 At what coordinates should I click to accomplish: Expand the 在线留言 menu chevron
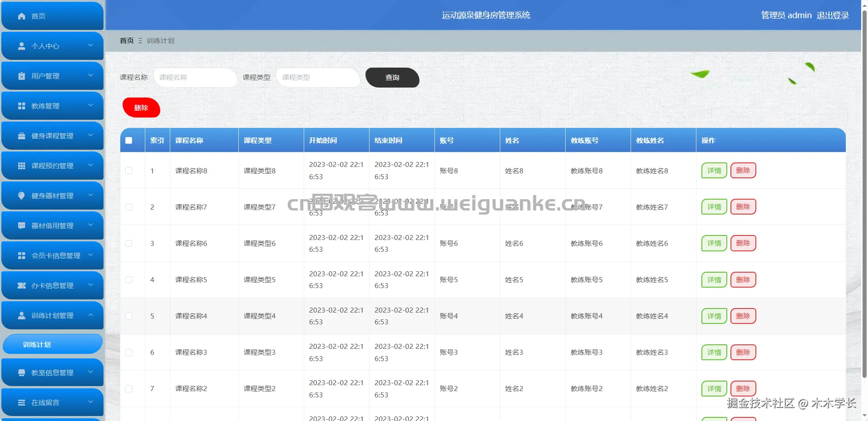click(x=90, y=402)
